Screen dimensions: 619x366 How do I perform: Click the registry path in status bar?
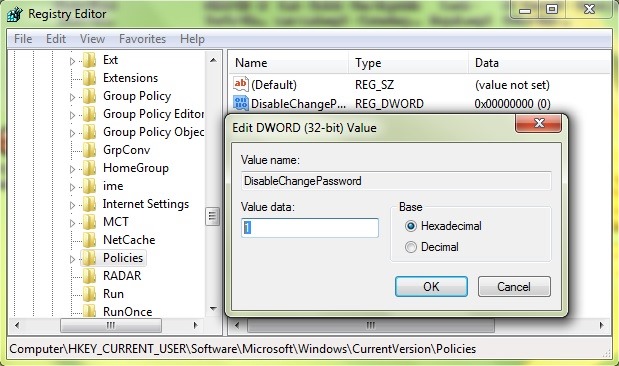242,349
